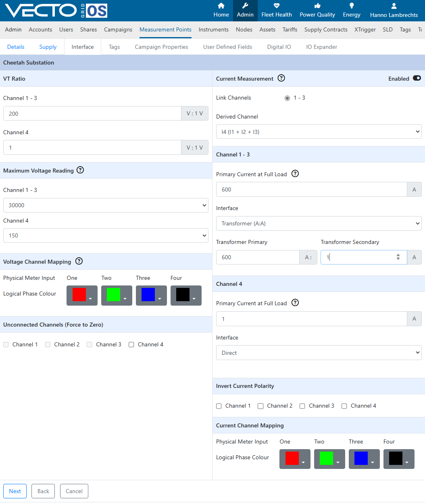Click VT Ratio Channel 1-3 input field
The width and height of the screenshot is (425, 504).
pos(92,113)
